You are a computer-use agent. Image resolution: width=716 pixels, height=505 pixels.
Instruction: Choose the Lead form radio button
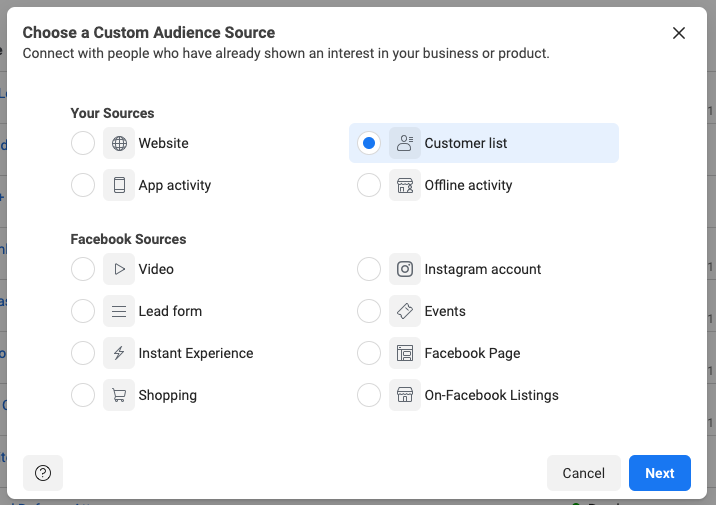(83, 311)
